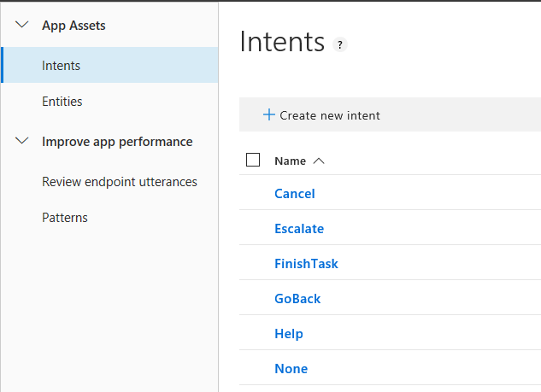Go to the Entities sidebar page
This screenshot has height=392, width=541.
coord(62,102)
